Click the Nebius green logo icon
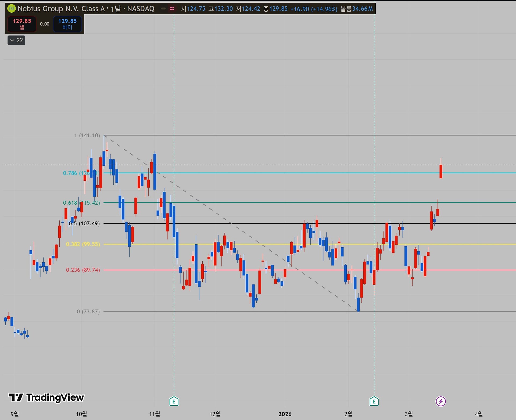The image size is (516, 420). tap(12, 9)
